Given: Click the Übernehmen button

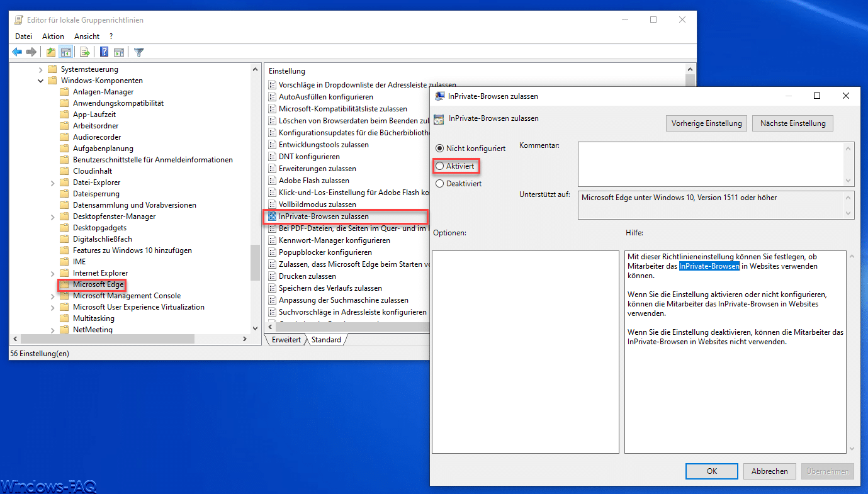Looking at the screenshot, I should click(827, 471).
